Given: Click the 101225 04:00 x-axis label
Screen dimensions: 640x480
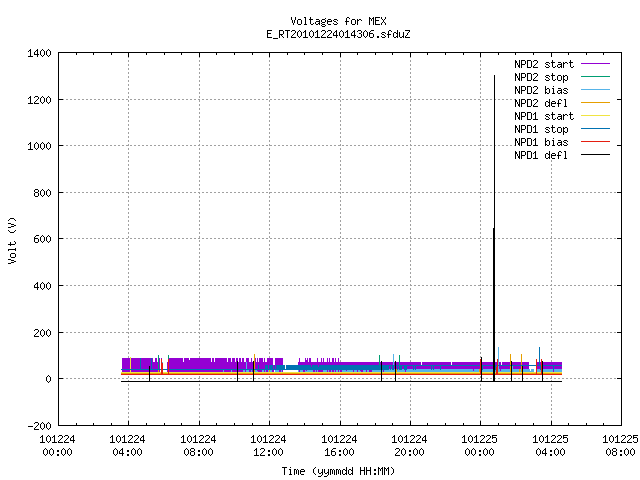Looking at the screenshot, I should (551, 446).
